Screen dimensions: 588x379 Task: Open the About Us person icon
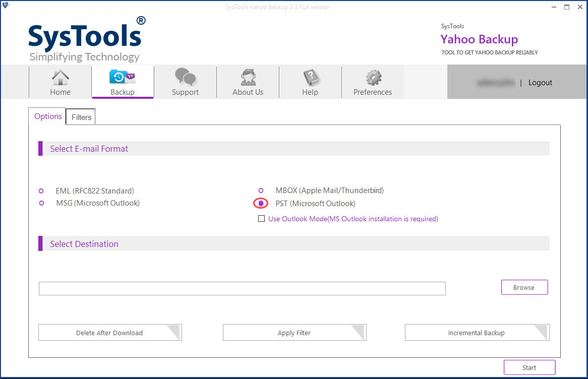click(x=248, y=77)
